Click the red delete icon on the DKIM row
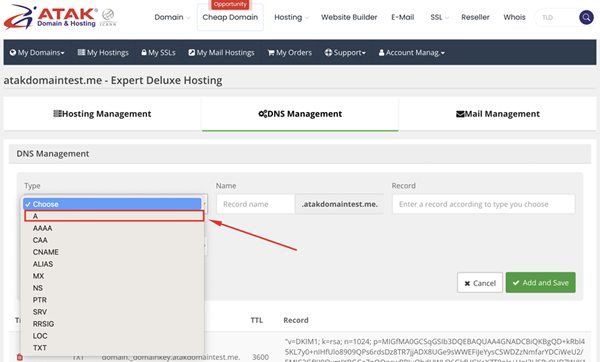Viewport: 600px width, 362px height. pos(20,357)
